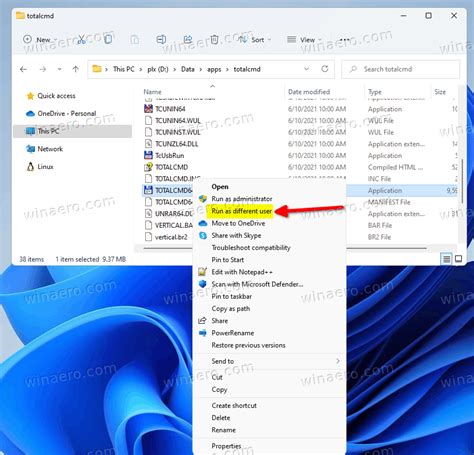
Task: Click the Rename icon in toolbar
Action: (161, 40)
